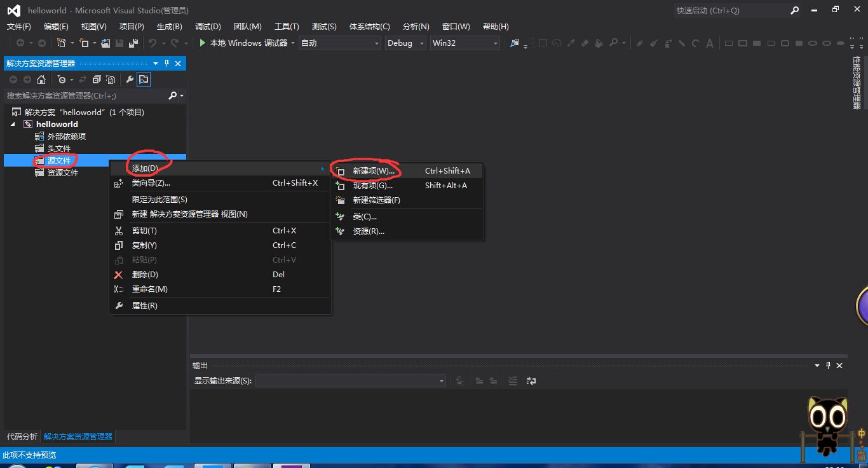Click the Save All toolbar icon
The width and height of the screenshot is (868, 468).
[133, 43]
